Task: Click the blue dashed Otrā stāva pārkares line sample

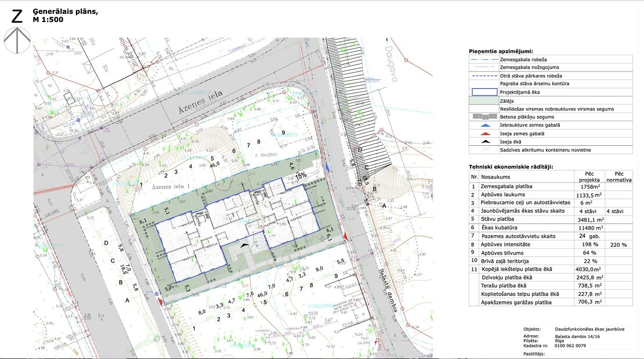Action: [x=483, y=76]
